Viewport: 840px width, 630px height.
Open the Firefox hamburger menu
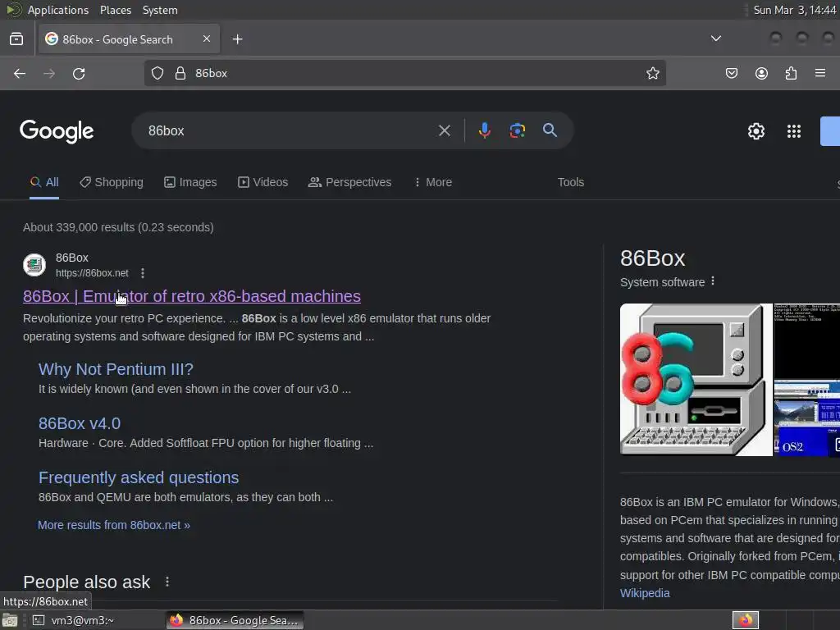coord(820,73)
